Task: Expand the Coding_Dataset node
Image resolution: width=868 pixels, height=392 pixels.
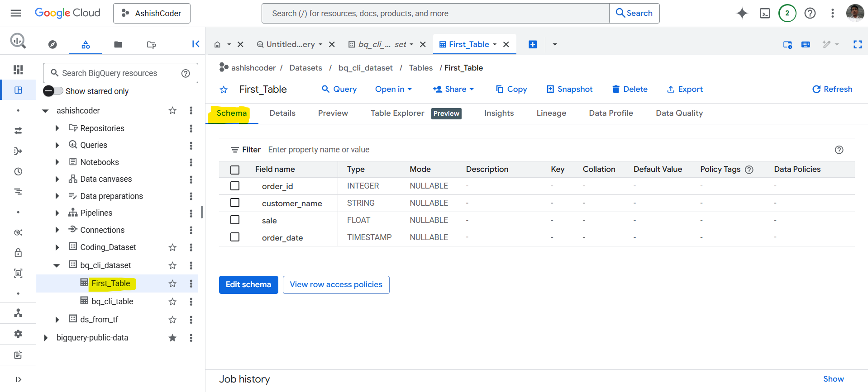Action: coord(57,247)
